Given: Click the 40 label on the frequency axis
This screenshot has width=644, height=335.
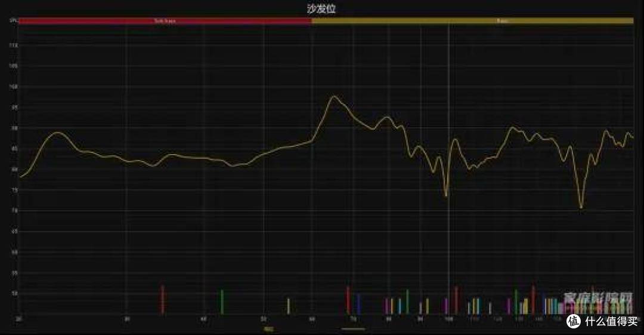Looking at the screenshot, I should [204, 319].
